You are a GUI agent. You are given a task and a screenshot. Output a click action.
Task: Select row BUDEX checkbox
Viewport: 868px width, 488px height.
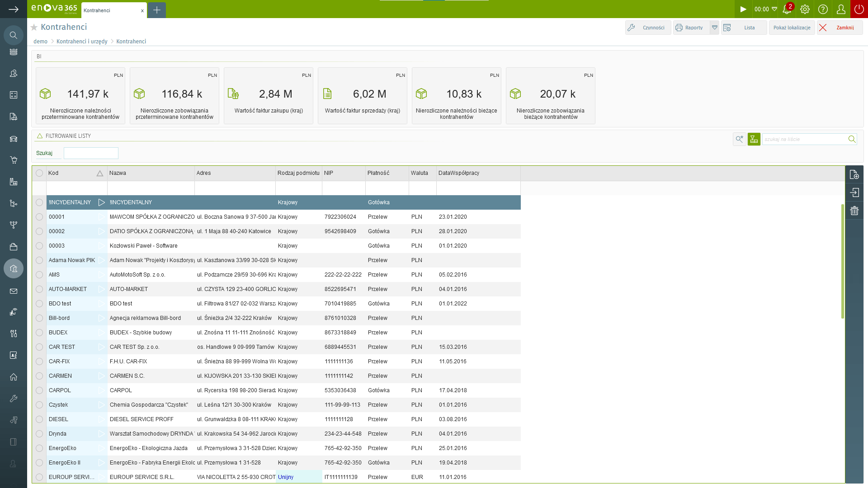(x=39, y=333)
